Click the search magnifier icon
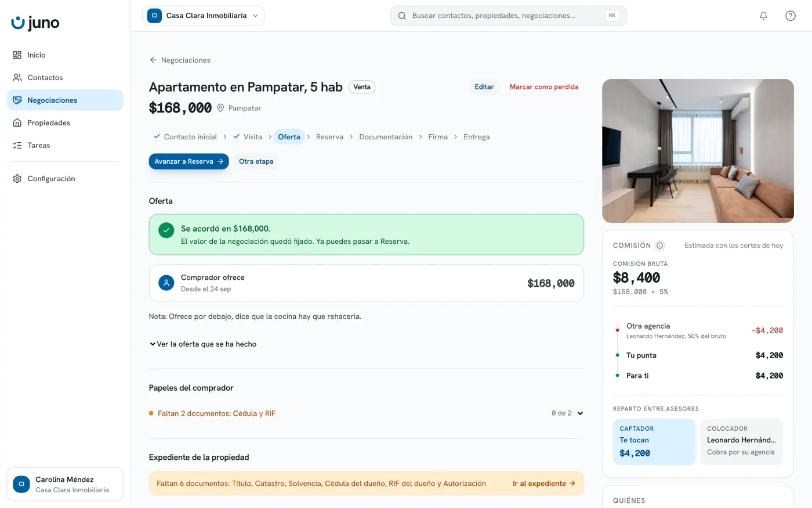This screenshot has width=812, height=508. 402,16
